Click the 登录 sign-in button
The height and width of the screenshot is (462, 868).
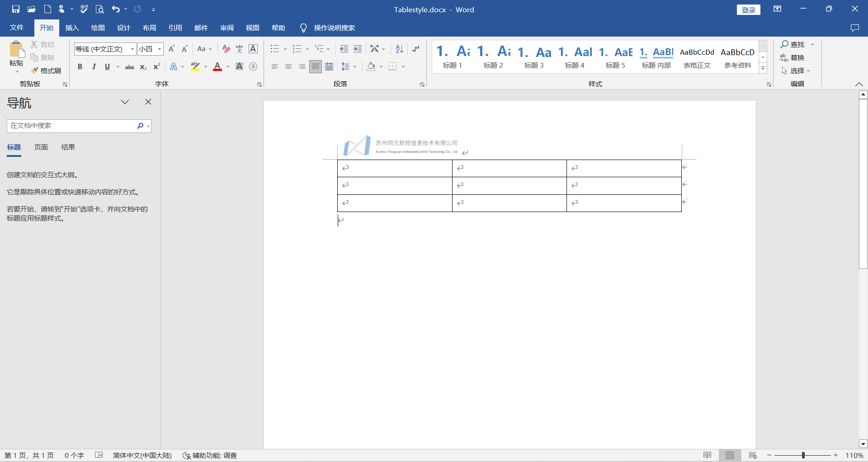point(748,10)
